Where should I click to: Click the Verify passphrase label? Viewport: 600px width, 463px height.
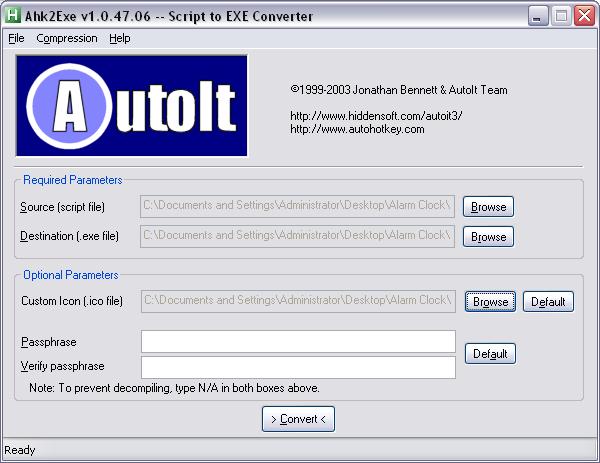pyautogui.click(x=62, y=366)
